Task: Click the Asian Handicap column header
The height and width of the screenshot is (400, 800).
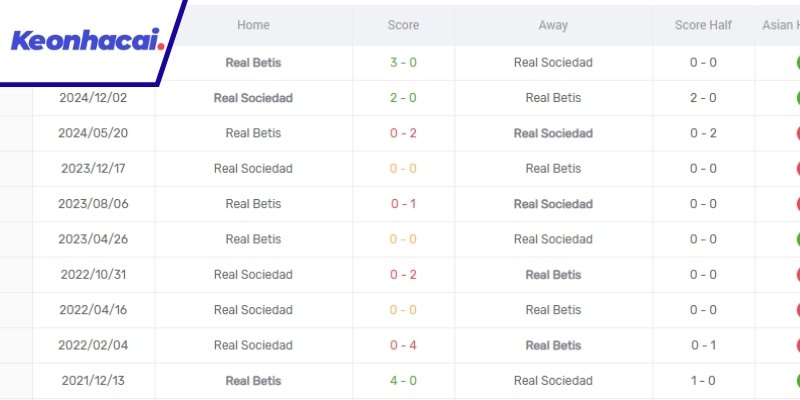Action: [780, 25]
